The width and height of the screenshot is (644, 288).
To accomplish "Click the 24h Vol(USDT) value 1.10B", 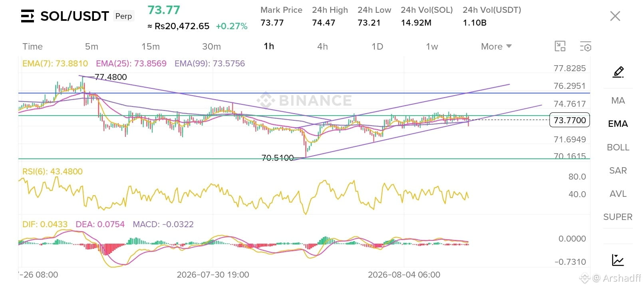I will (475, 22).
